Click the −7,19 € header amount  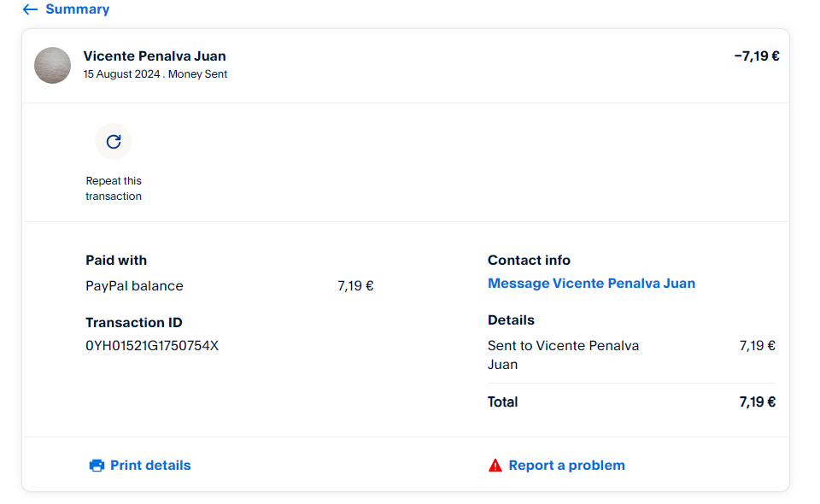(x=756, y=56)
